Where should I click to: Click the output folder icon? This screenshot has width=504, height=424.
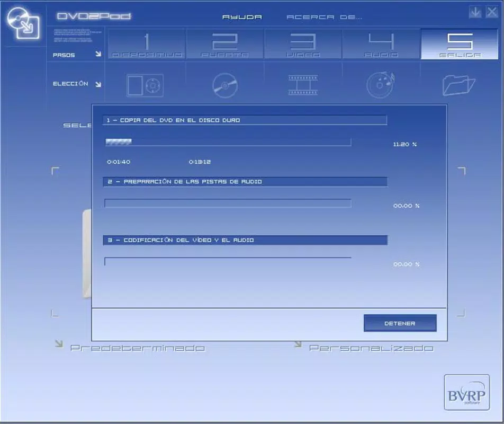[458, 85]
